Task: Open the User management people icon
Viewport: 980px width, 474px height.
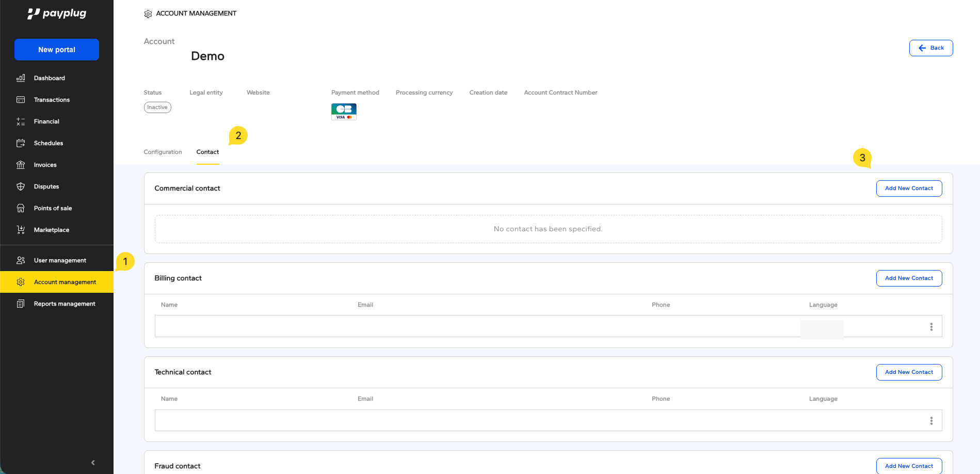Action: point(21,260)
